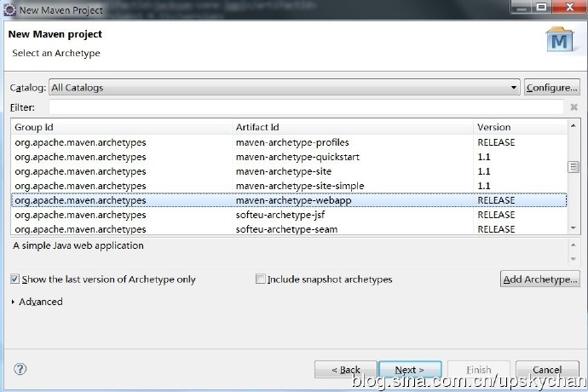Click the Maven M wizard banner icon
The height and width of the screenshot is (392, 588).
tap(560, 40)
